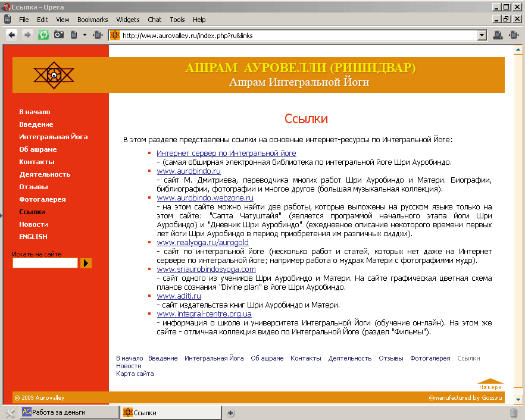Click the scrollbar down arrow

click(518, 399)
